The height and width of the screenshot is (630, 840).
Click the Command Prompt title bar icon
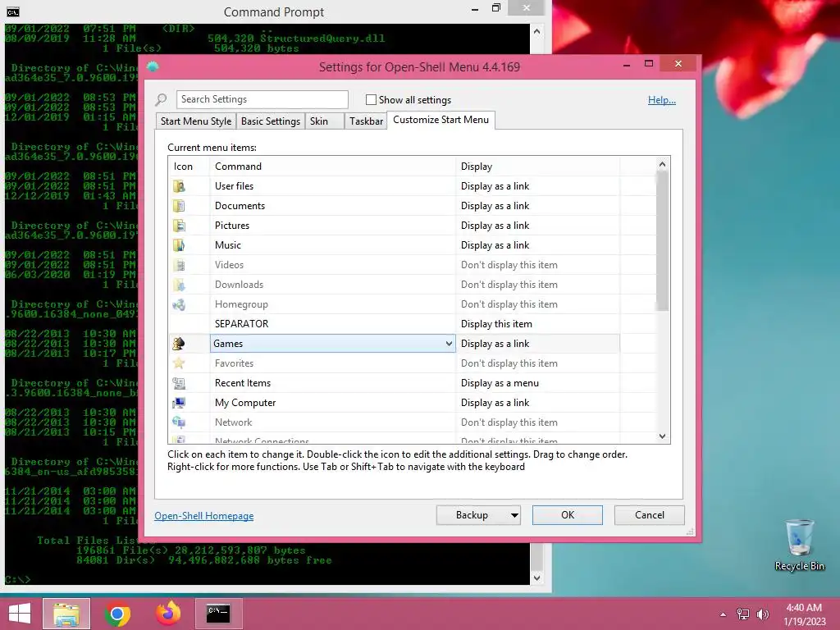(13, 11)
